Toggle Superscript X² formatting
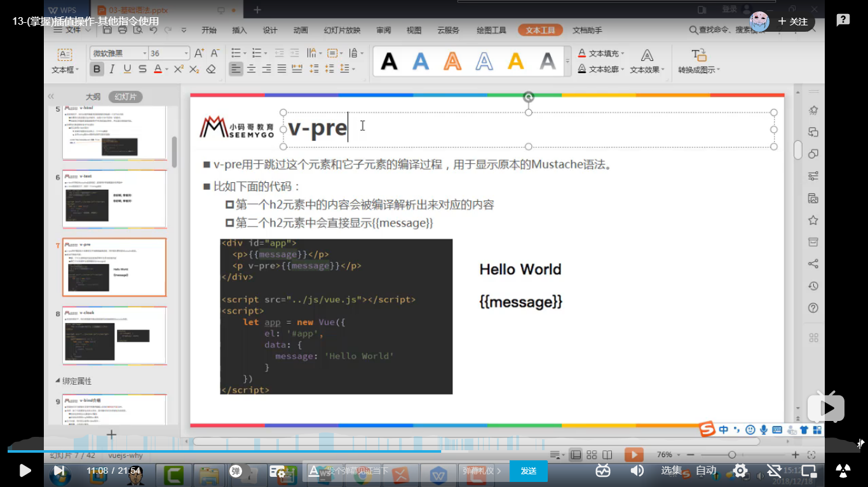The image size is (868, 487). [179, 69]
